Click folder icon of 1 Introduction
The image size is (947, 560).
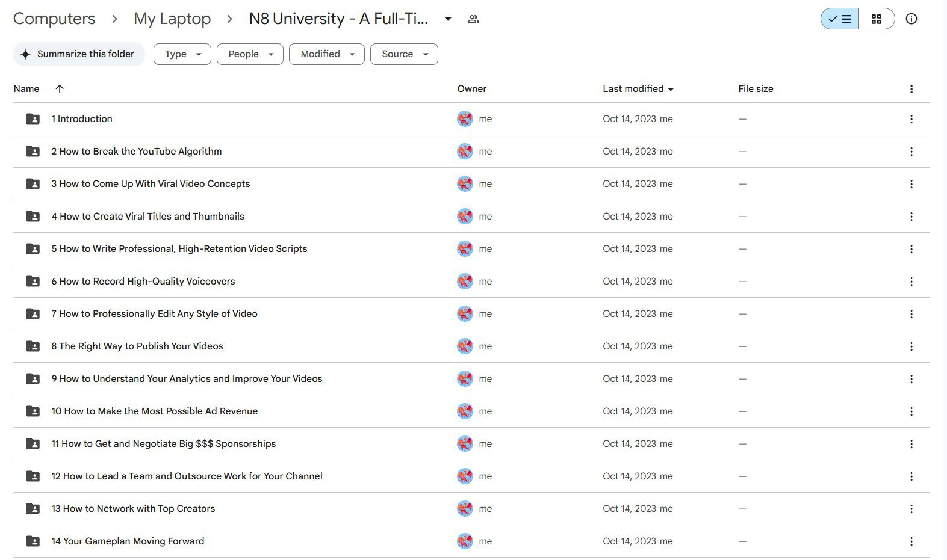point(33,119)
